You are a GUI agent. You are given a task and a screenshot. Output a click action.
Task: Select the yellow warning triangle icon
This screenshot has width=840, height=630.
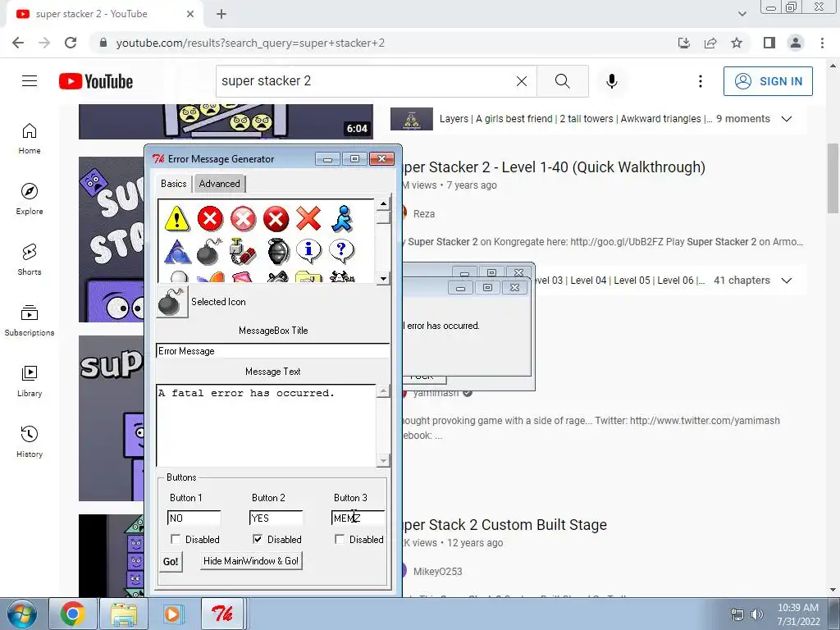pos(177,218)
